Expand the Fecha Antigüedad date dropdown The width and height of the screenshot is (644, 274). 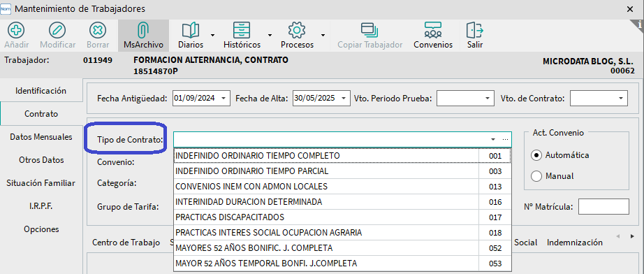click(224, 99)
